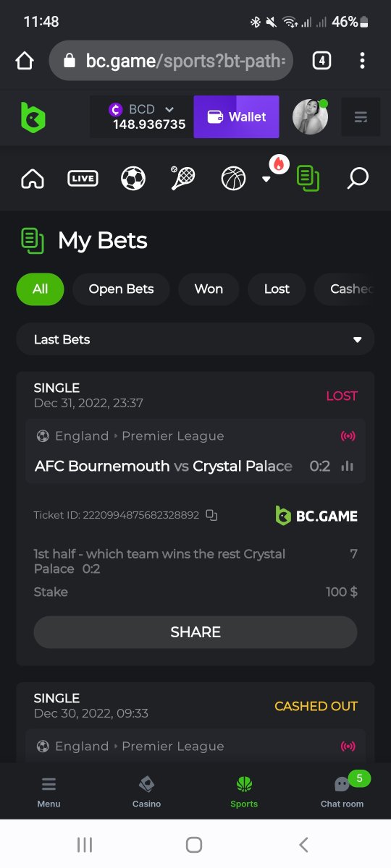Open the Last Bets dropdown

pos(195,339)
